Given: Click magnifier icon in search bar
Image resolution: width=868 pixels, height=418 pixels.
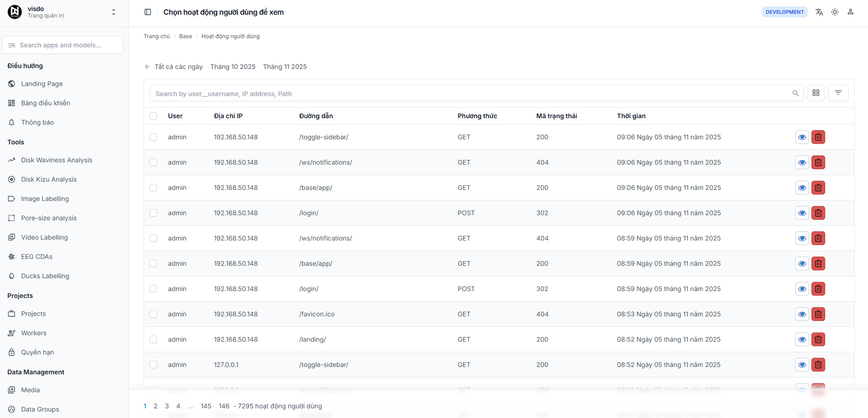Looking at the screenshot, I should click(795, 93).
